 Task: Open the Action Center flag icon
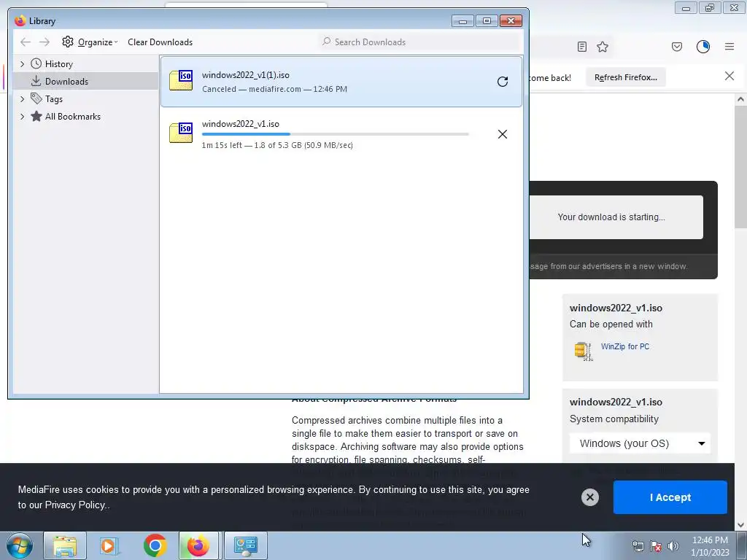[656, 547]
